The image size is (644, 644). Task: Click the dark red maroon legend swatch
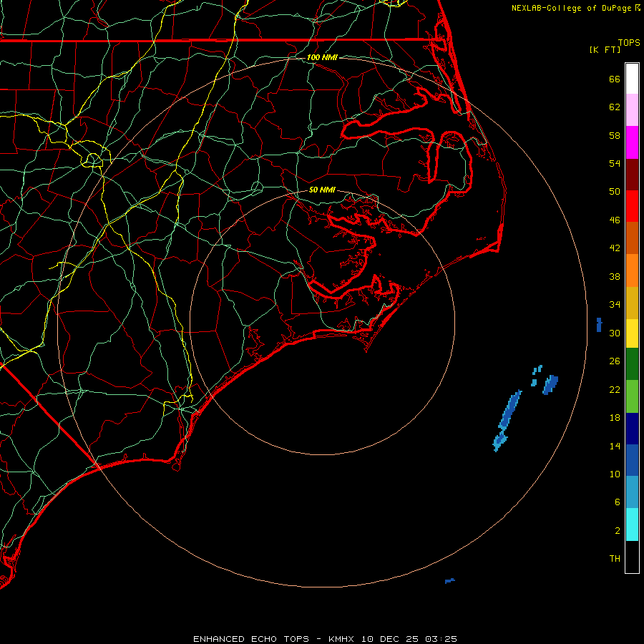pyautogui.click(x=632, y=175)
